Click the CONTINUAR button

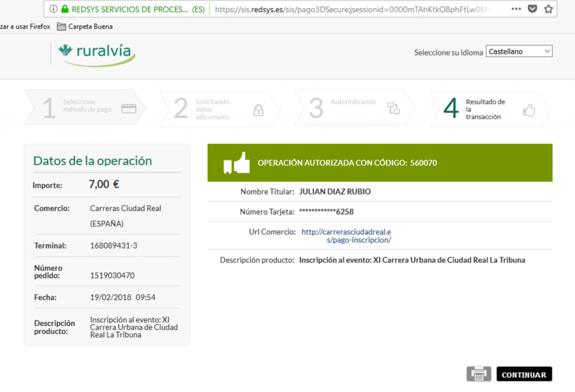coord(524,374)
